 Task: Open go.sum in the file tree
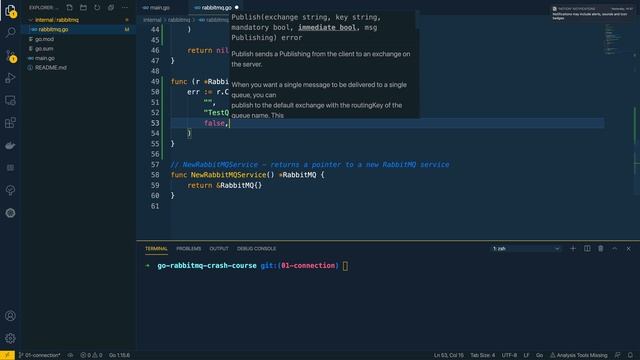44,49
